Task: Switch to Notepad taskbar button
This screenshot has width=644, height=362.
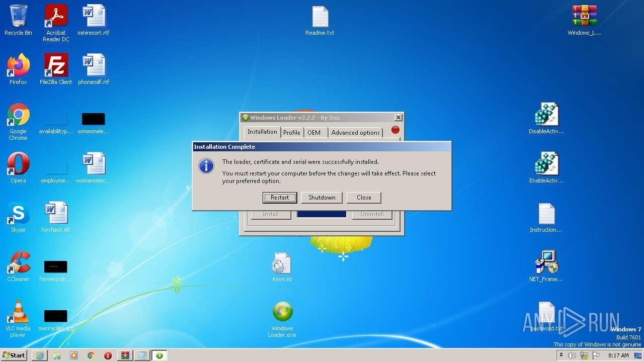Action: click(142, 355)
